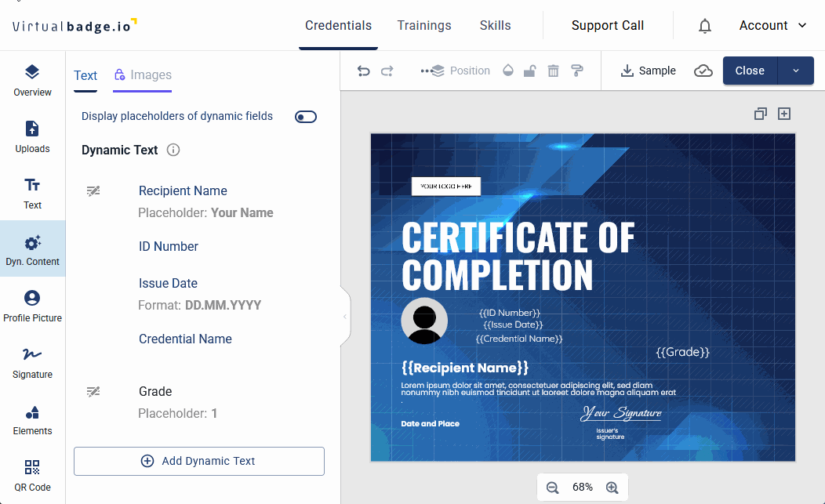Download a Sample
The height and width of the screenshot is (504, 825).
click(x=648, y=71)
